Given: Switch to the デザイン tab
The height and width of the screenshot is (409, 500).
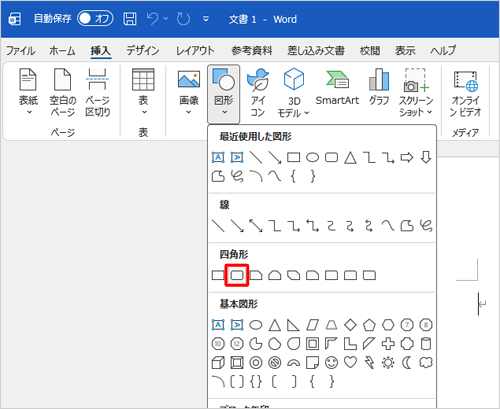Looking at the screenshot, I should pyautogui.click(x=143, y=51).
